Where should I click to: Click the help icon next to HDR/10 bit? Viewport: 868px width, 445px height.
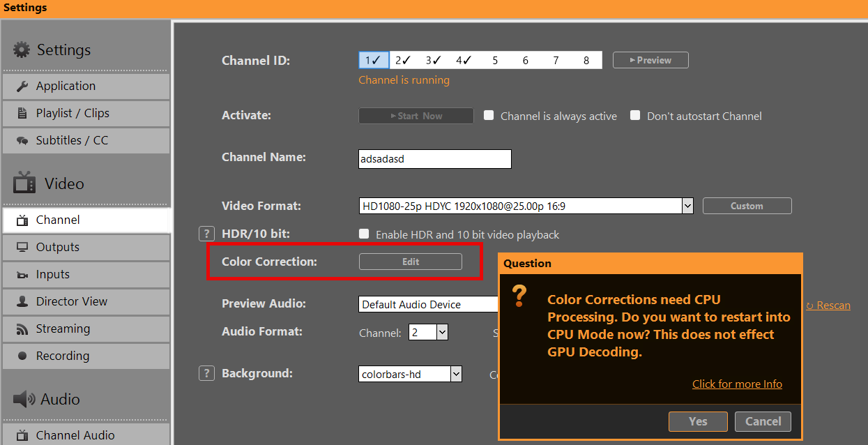(206, 234)
